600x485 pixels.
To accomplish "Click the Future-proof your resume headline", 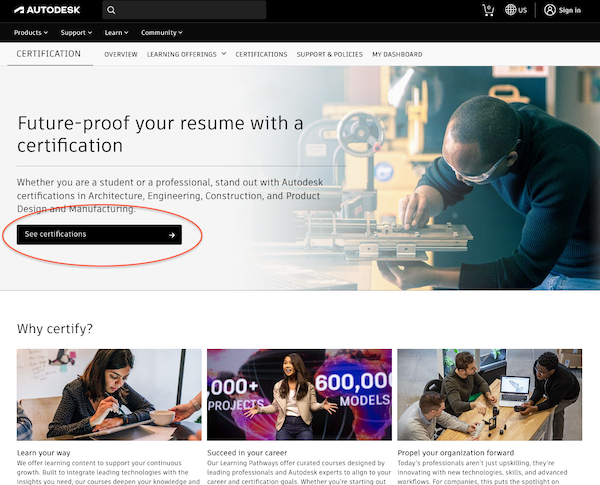I will (160, 134).
